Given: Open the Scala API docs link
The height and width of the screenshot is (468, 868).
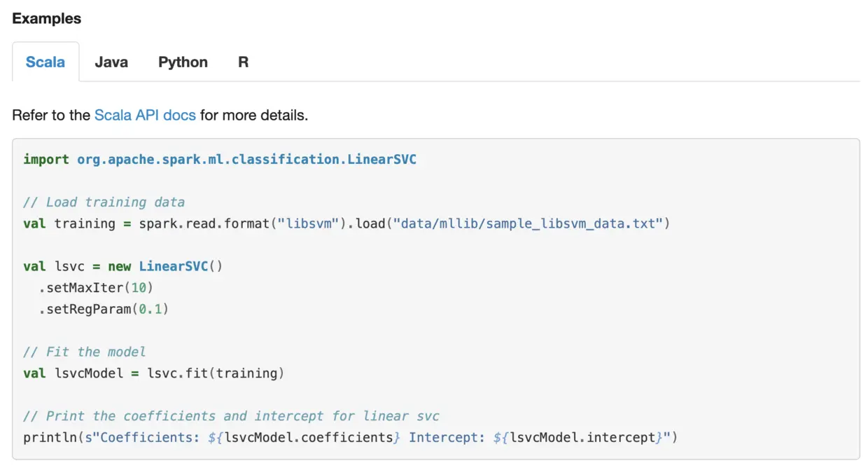Looking at the screenshot, I should 145,115.
